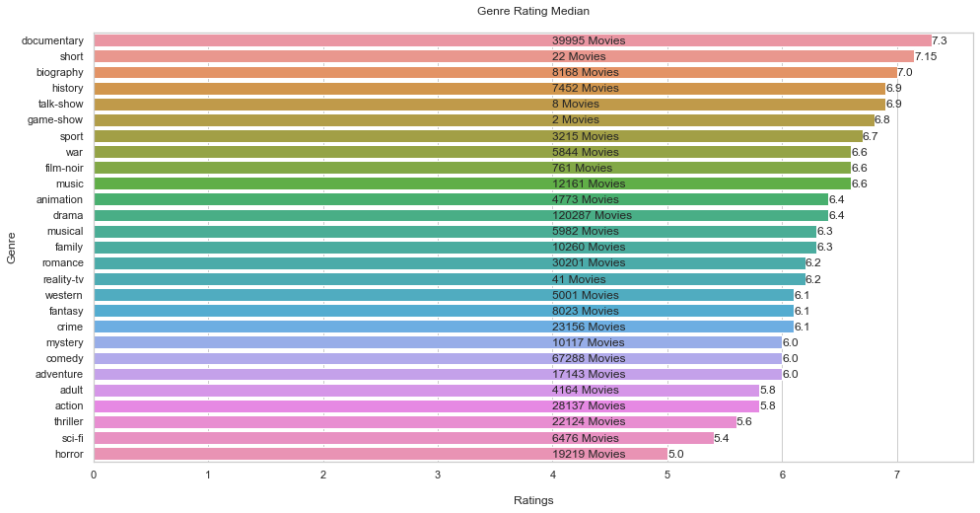Screen dimensions: 980x513
Task: Select the '67288 Movies' comedy annotation
Action: click(589, 358)
